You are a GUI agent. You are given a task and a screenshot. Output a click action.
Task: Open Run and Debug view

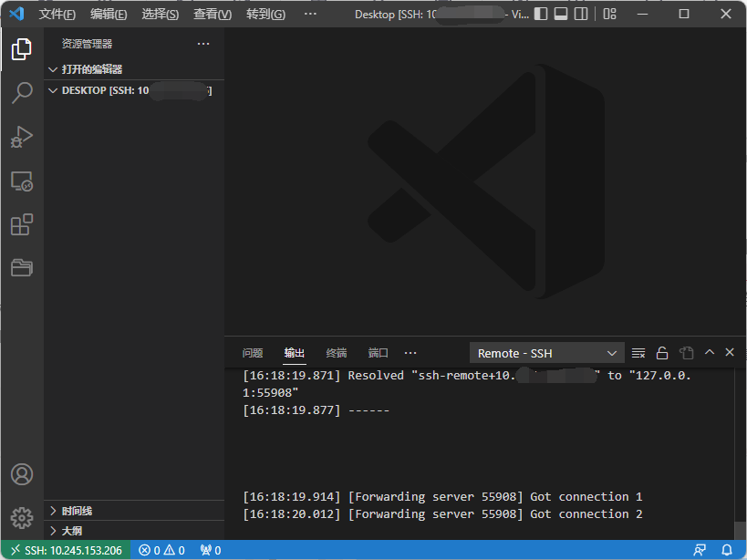click(x=22, y=137)
